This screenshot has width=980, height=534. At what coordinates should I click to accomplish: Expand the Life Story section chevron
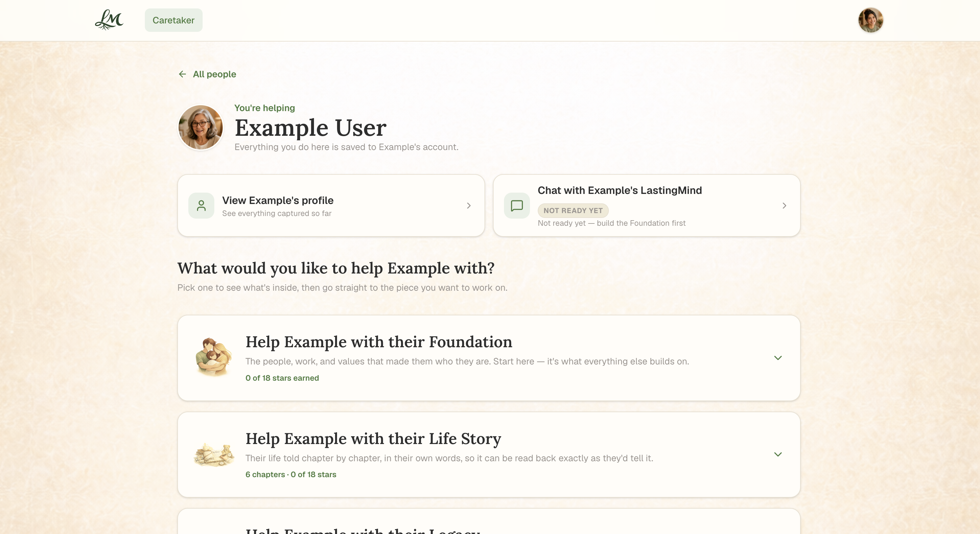[x=778, y=454]
